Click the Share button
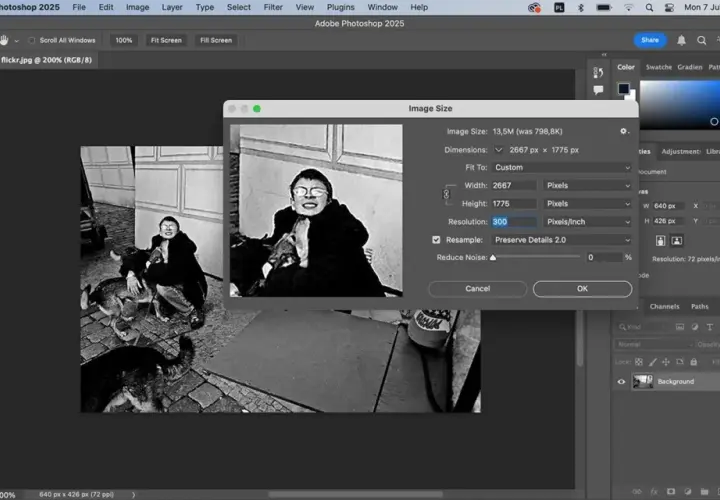The image size is (720, 500). [x=650, y=40]
